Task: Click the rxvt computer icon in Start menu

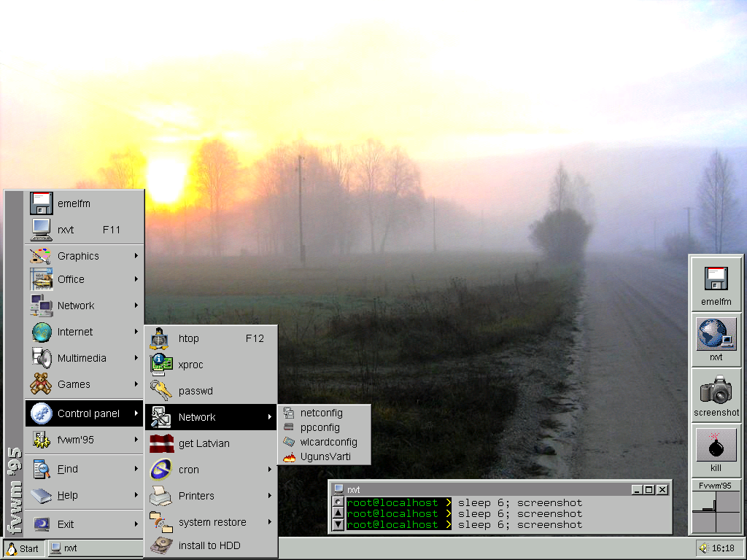Action: coord(41,230)
